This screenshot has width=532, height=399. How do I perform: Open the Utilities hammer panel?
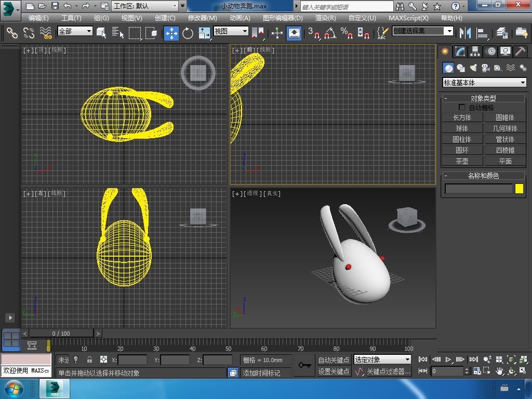[x=520, y=51]
